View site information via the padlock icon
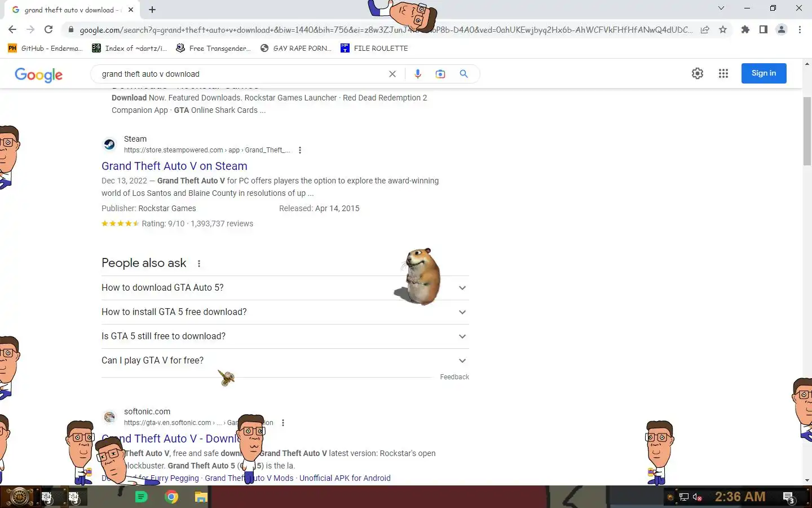The image size is (812, 508). [70, 30]
